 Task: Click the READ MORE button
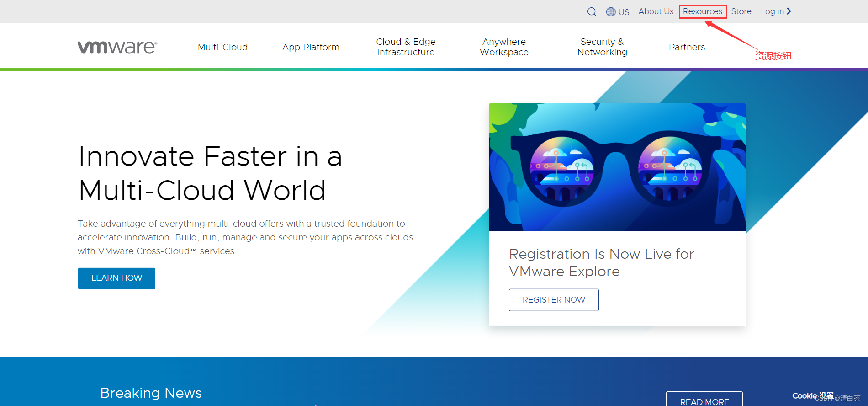pos(704,400)
